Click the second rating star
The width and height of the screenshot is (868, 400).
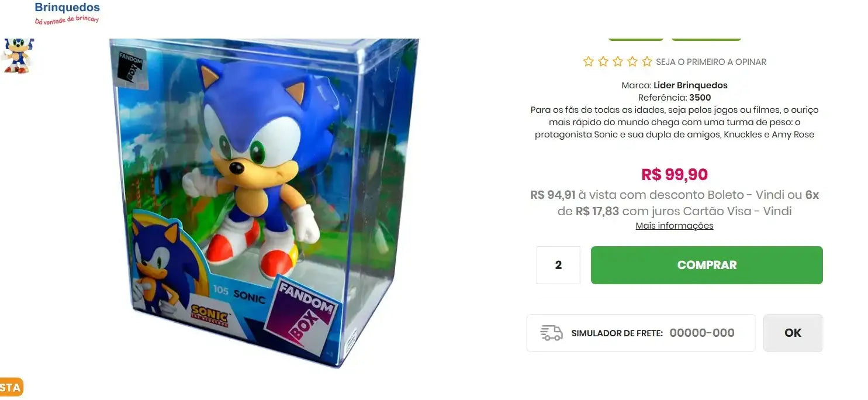click(603, 61)
